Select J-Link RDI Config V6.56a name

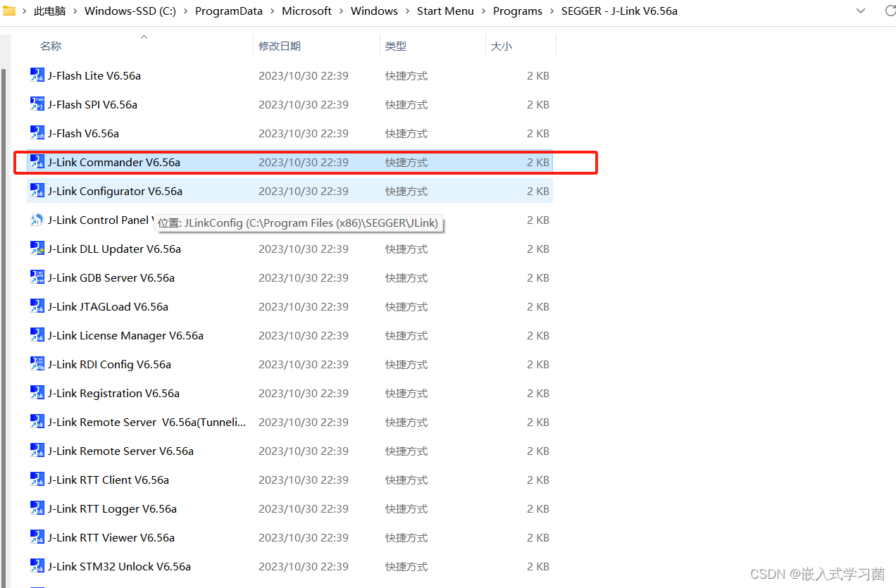tap(109, 364)
